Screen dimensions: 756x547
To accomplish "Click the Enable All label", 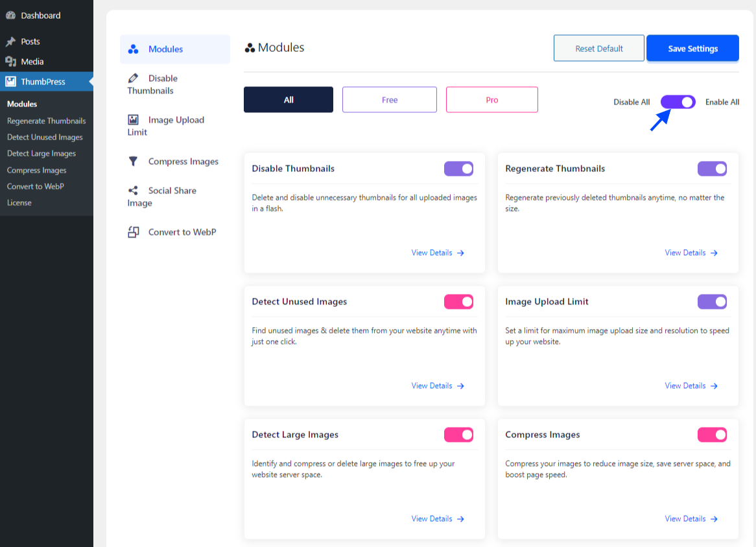I will pos(722,102).
